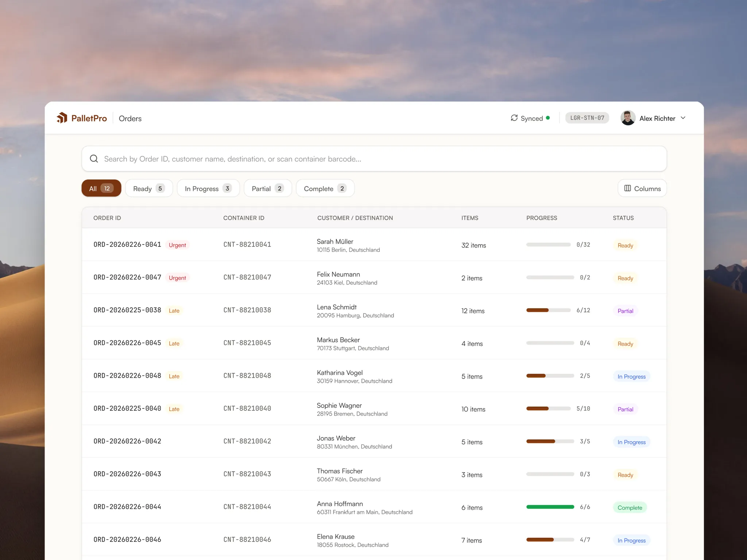Select the Complete filter tab
The image size is (747, 560).
325,188
